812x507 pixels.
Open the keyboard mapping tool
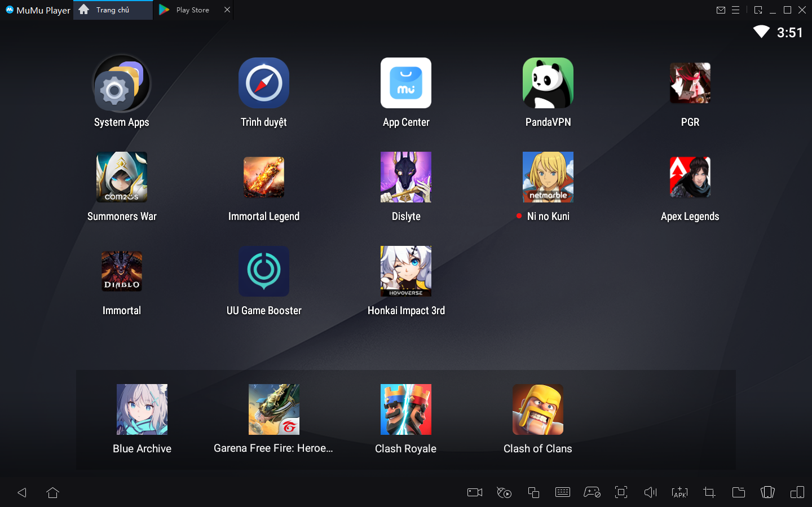tap(562, 492)
